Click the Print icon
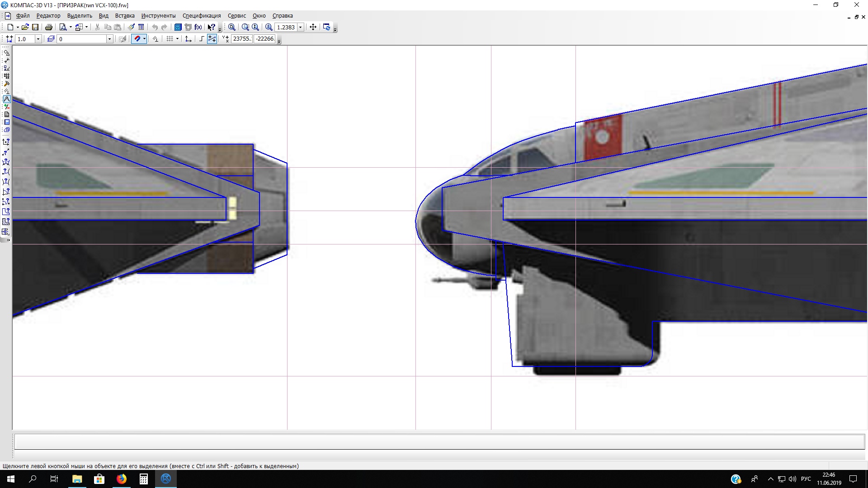This screenshot has height=488, width=868. [x=49, y=27]
